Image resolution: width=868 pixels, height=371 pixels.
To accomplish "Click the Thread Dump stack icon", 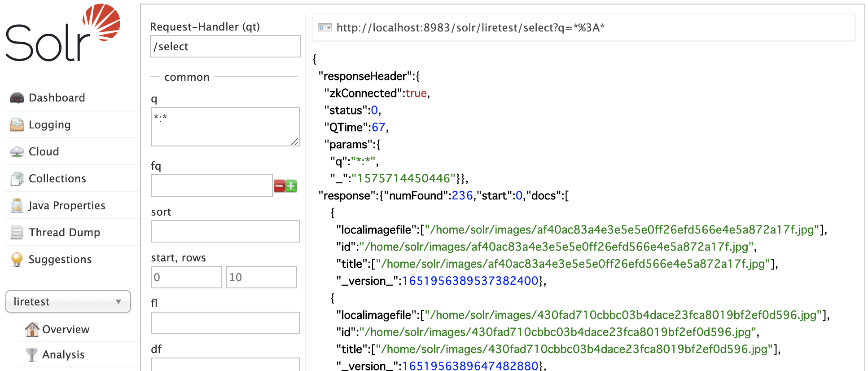I will [17, 232].
